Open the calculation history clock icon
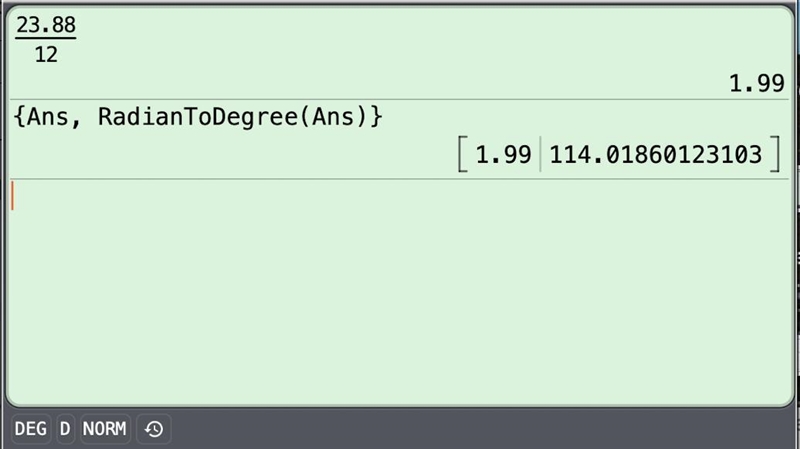This screenshot has width=800, height=449. [154, 429]
